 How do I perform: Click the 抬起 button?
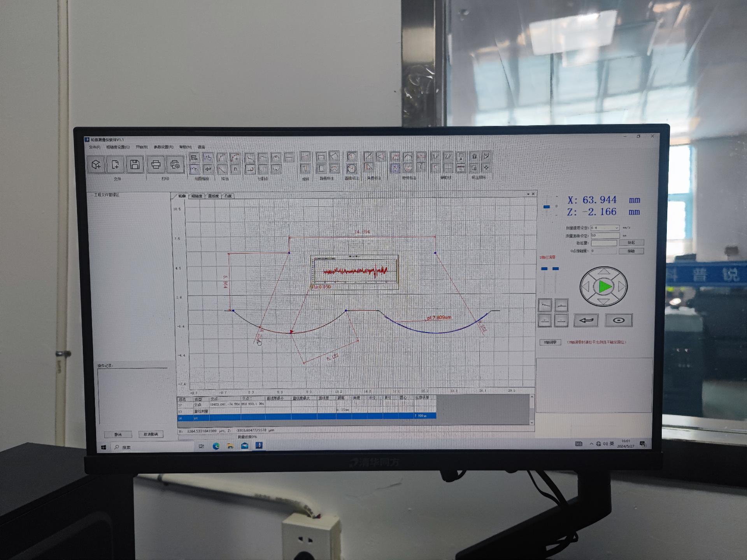tap(631, 243)
